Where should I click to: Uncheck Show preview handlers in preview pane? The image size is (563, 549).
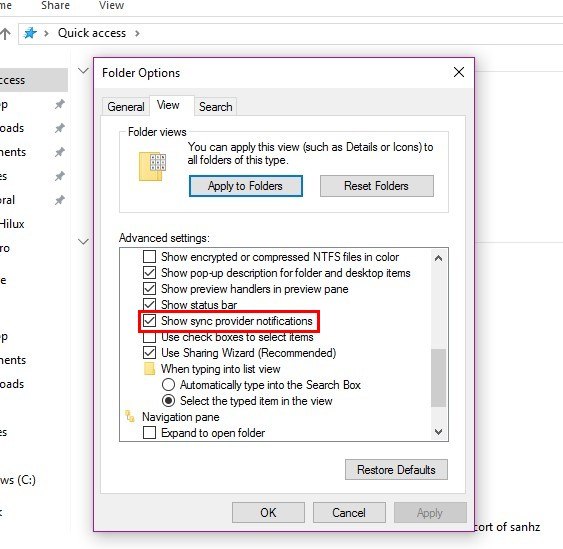[x=149, y=289]
